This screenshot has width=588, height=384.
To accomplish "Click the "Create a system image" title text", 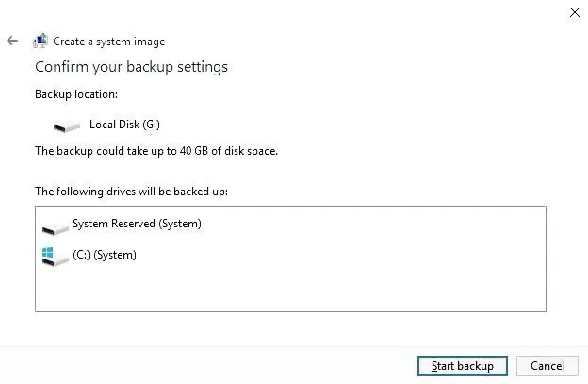I will (108, 42).
